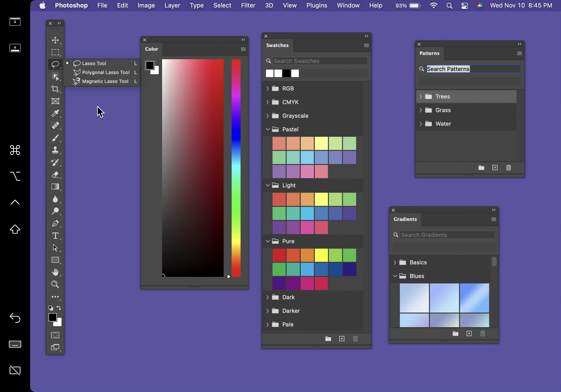Image resolution: width=561 pixels, height=392 pixels.
Task: Click the Zoom tool in toolbar
Action: pyautogui.click(x=55, y=285)
